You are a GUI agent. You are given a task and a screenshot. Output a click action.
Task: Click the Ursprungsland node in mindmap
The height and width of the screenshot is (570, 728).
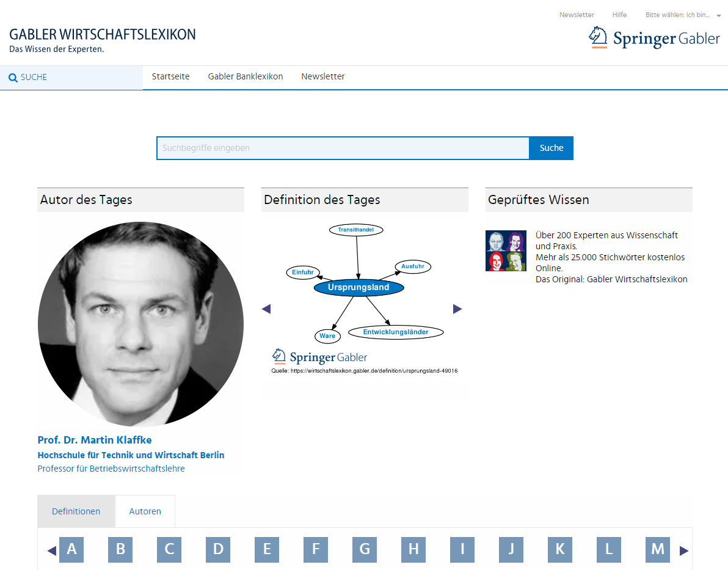pyautogui.click(x=359, y=288)
